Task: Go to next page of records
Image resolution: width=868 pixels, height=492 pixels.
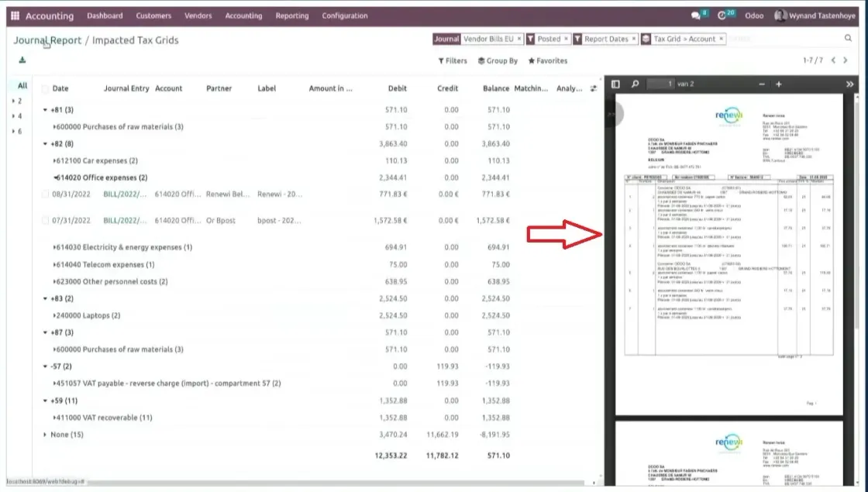Action: pos(846,60)
